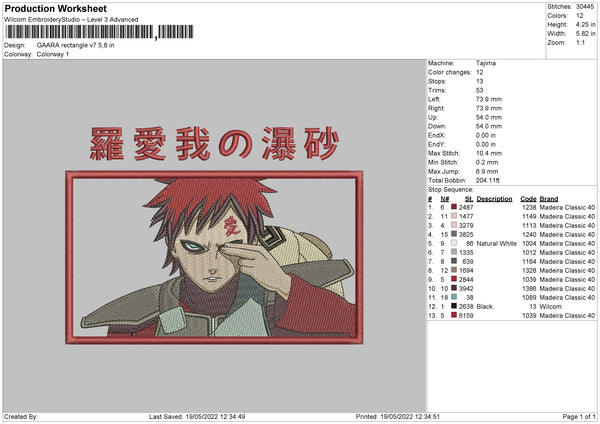
Task: Click the 'Down:' extent label
Action: click(437, 126)
